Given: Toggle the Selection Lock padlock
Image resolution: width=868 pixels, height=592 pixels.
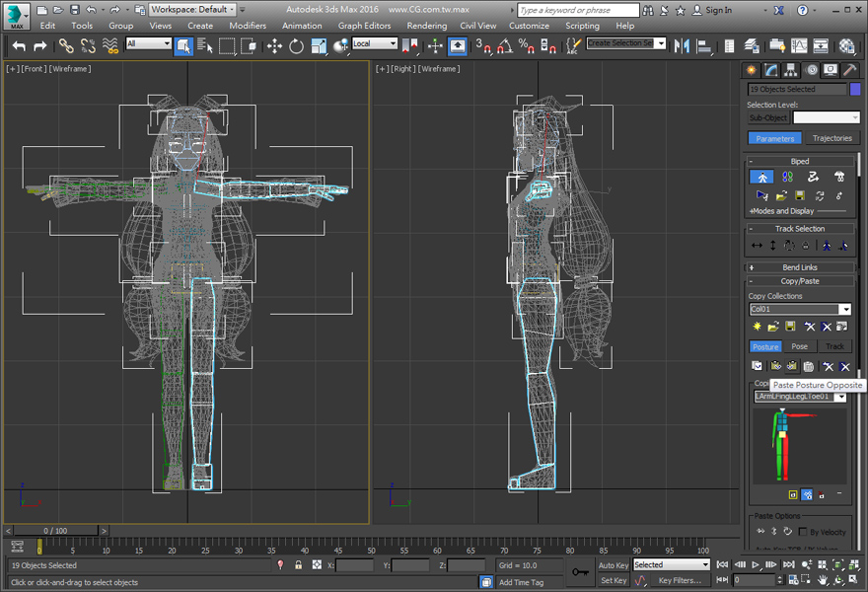Looking at the screenshot, I should pyautogui.click(x=298, y=564).
